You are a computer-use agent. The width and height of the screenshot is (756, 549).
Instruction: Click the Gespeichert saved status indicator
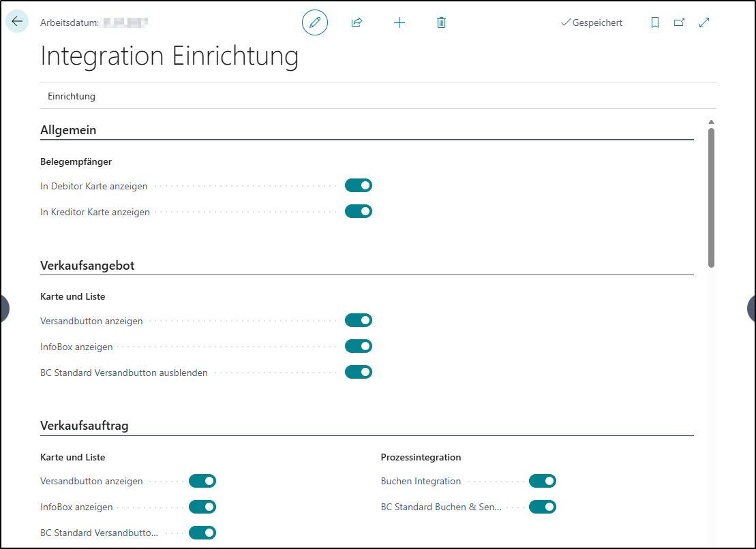click(591, 22)
